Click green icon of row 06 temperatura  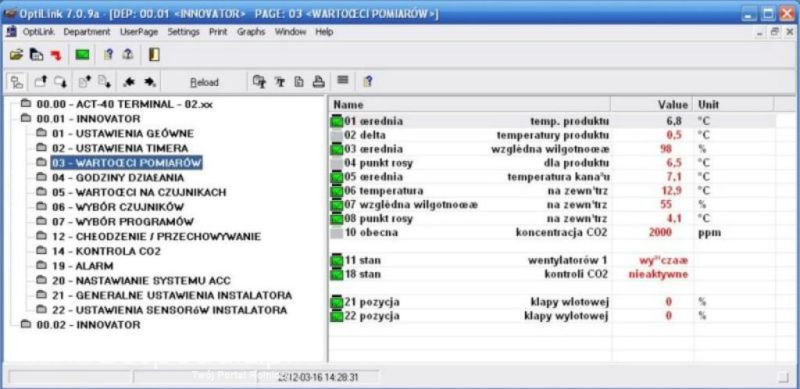point(337,191)
